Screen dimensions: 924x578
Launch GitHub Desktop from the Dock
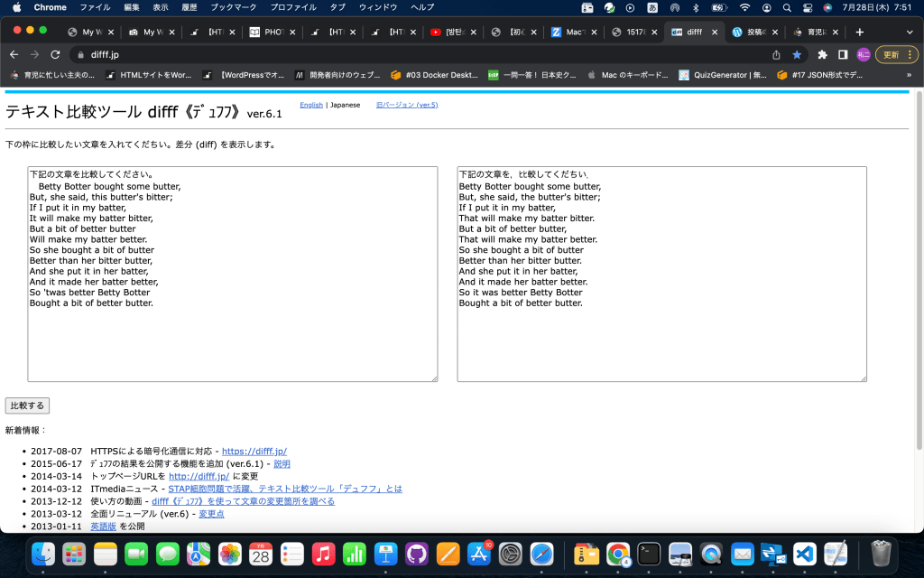(416, 554)
